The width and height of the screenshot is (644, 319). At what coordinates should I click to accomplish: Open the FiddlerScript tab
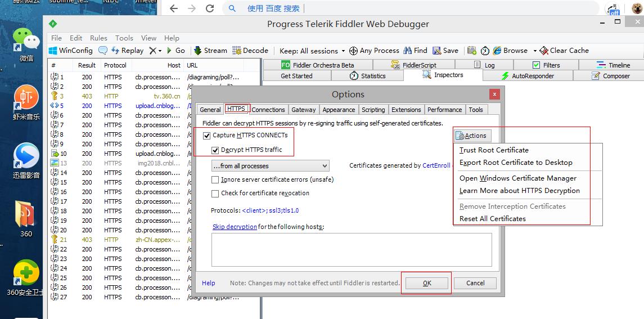(413, 65)
